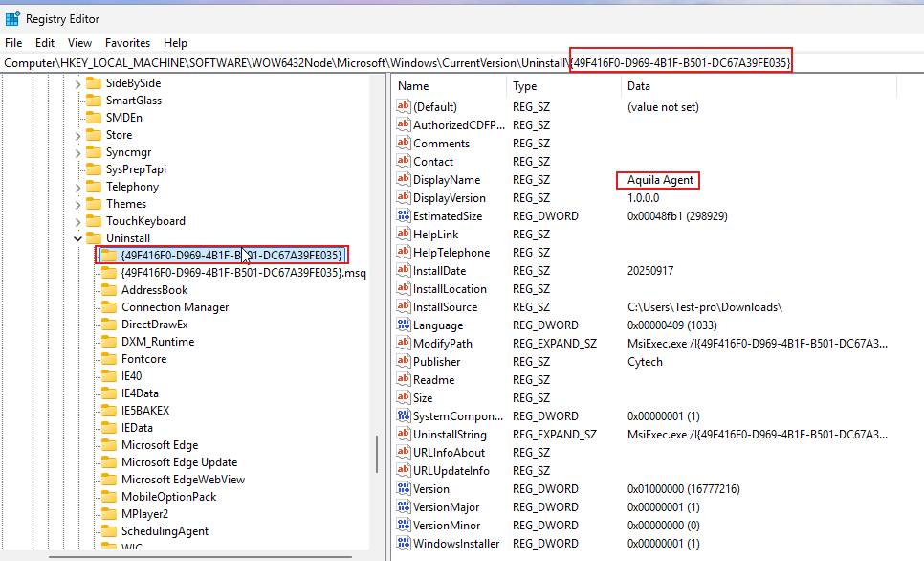Click the string icon of DisplayName value
Viewport: 924px width, 561px height.
click(404, 179)
